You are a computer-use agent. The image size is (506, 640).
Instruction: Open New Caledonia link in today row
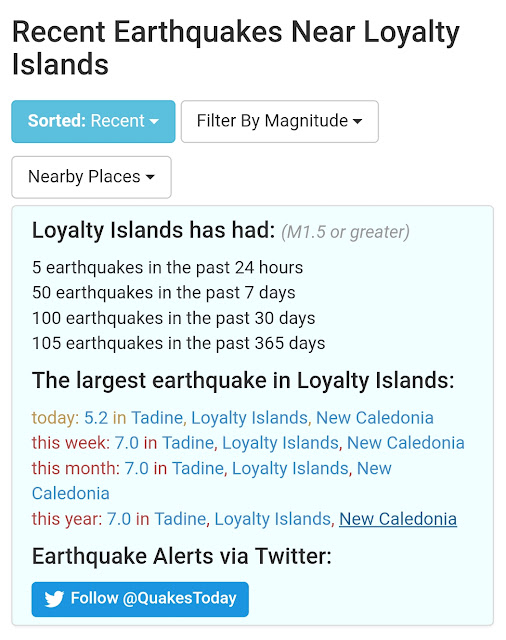pyautogui.click(x=375, y=418)
